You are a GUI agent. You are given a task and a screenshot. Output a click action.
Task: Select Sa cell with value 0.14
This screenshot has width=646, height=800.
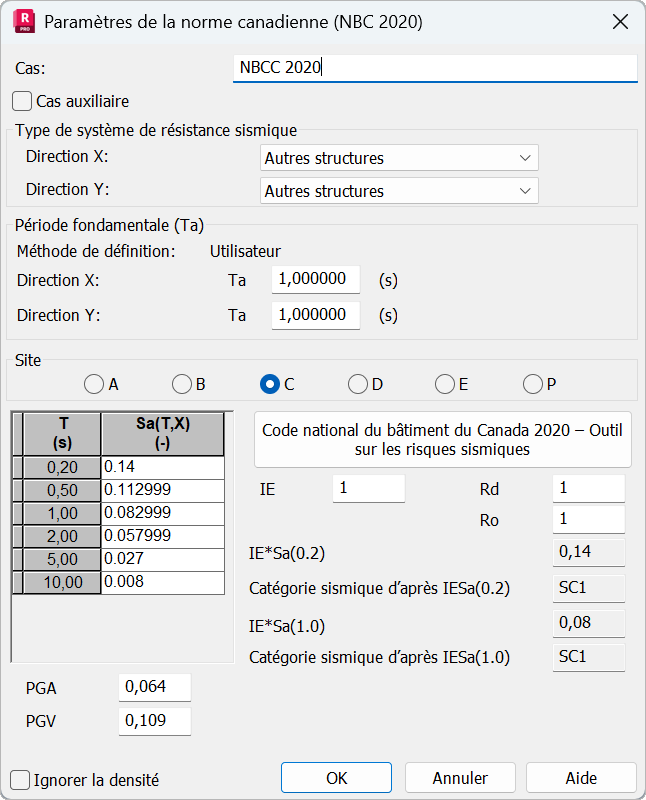[163, 467]
